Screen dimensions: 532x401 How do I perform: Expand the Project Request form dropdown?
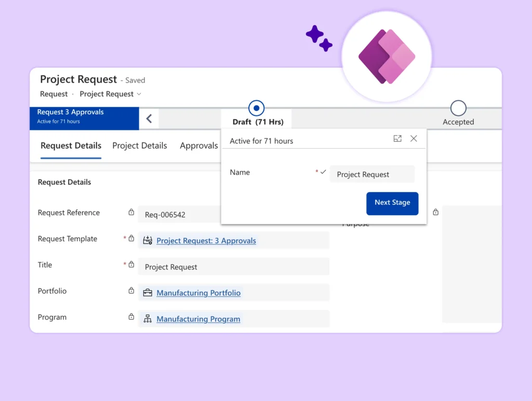click(x=139, y=94)
